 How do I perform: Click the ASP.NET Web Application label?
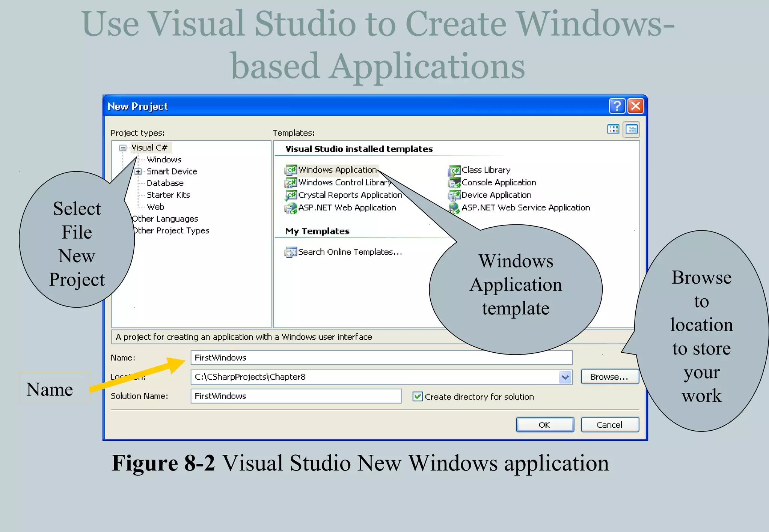(347, 208)
